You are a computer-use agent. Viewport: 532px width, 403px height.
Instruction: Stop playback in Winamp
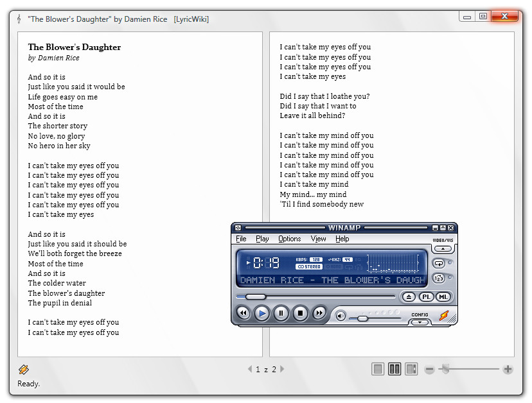(x=300, y=313)
